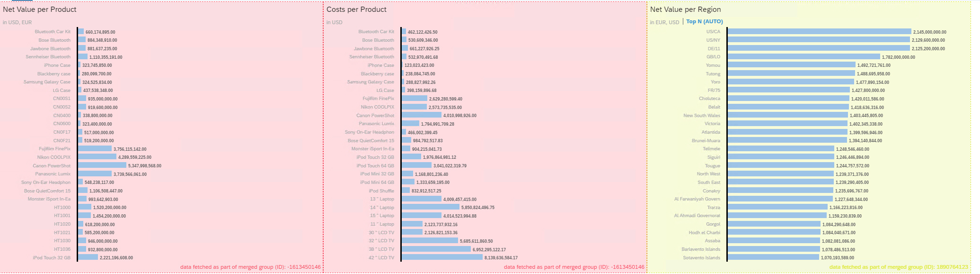Click the Net Value per Region title
Viewport: 980px width, 274px height.
tap(685, 9)
